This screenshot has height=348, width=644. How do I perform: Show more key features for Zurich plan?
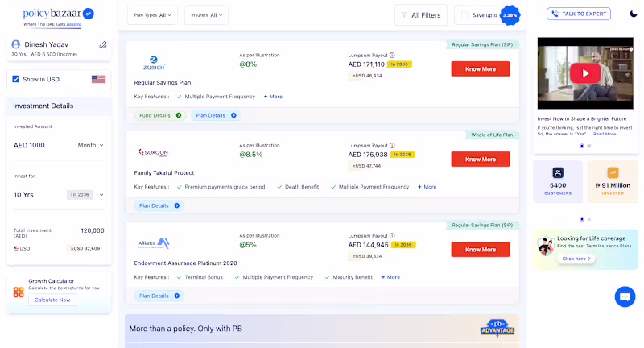click(x=273, y=97)
